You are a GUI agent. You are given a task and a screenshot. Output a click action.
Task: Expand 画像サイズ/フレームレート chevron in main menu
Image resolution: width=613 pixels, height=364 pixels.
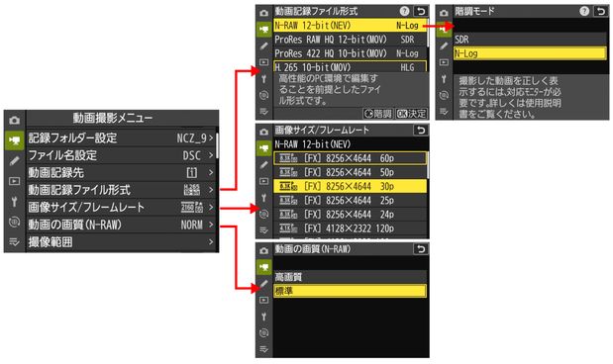pyautogui.click(x=211, y=208)
